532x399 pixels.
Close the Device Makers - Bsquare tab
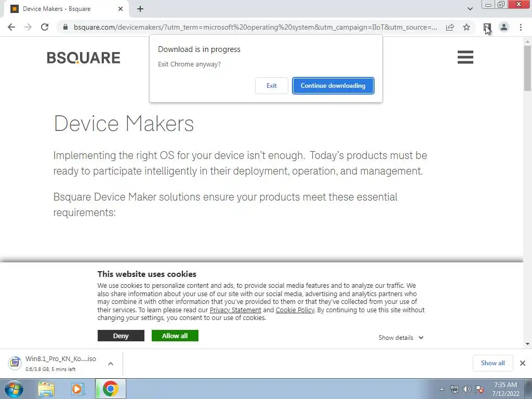click(x=121, y=9)
